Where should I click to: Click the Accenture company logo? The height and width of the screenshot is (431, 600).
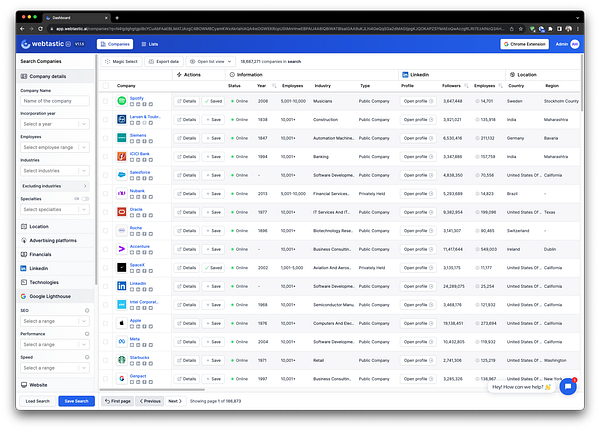point(121,249)
